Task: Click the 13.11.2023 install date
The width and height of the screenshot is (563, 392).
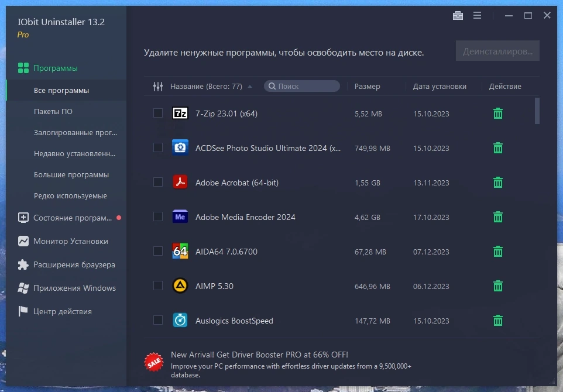Action: click(x=431, y=183)
